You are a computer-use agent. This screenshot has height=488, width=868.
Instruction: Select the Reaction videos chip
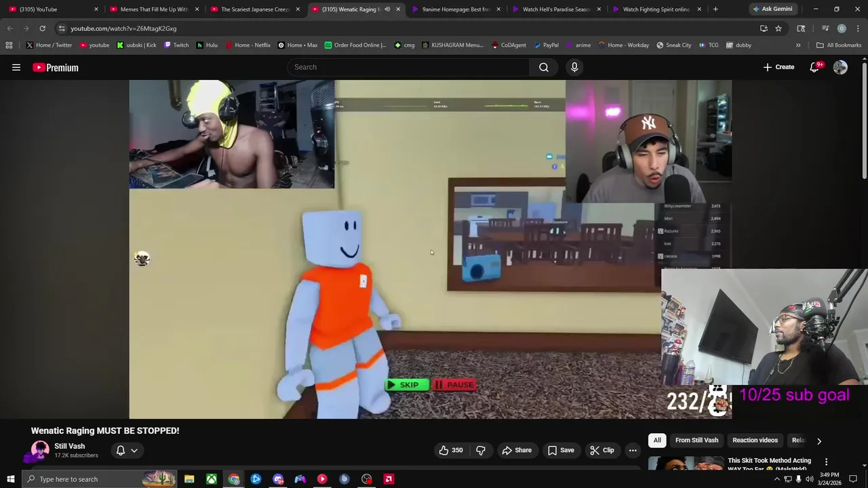[x=755, y=441]
